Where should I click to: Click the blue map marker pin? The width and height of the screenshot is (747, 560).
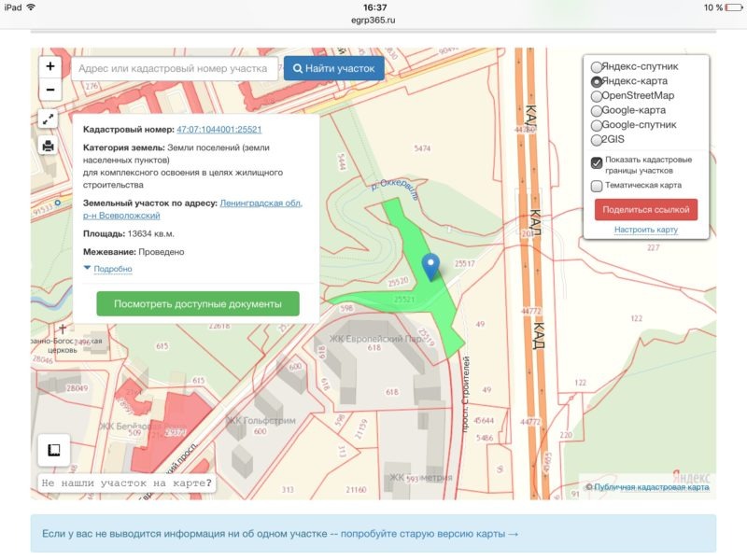point(430,267)
